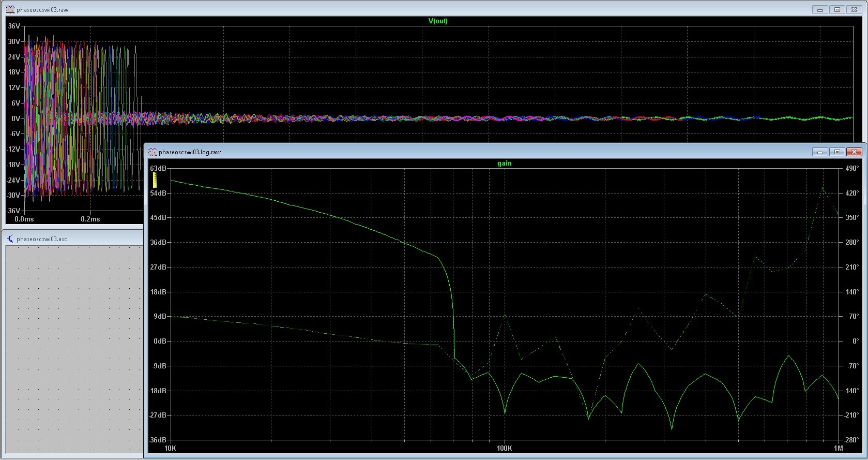The height and width of the screenshot is (460, 868).
Task: Click the -12V axis label
Action: 13,149
